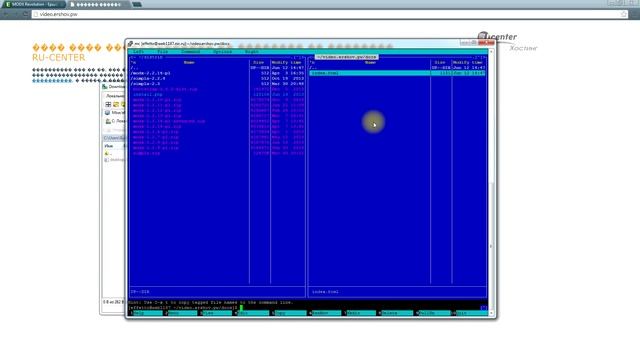Click the 5 Copy function key
The height and width of the screenshot is (360, 640).
point(289,313)
